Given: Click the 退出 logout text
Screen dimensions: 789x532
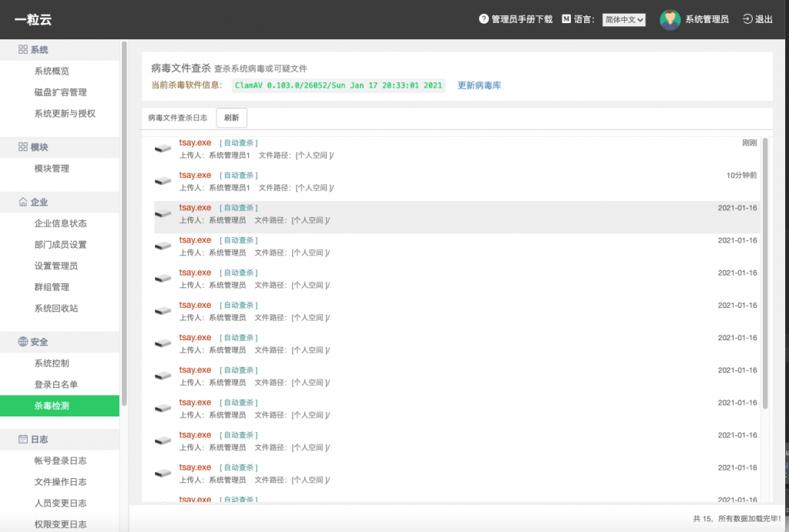Looking at the screenshot, I should [764, 19].
